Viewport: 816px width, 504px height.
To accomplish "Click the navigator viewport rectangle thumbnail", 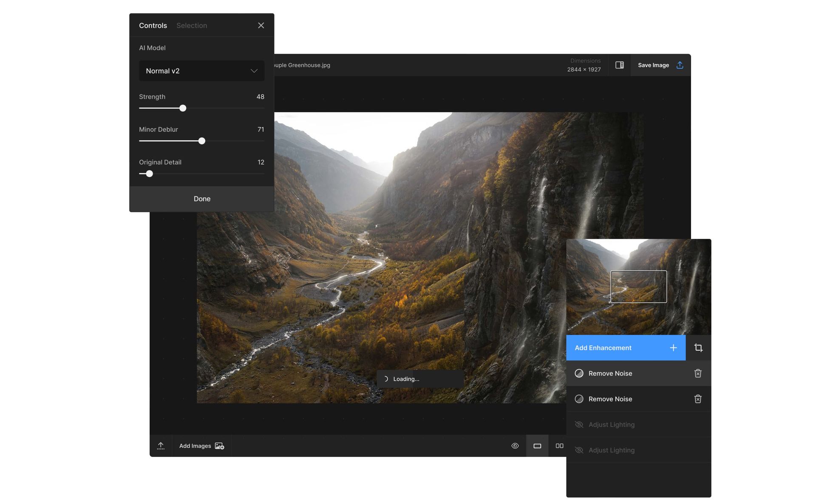I will click(638, 286).
